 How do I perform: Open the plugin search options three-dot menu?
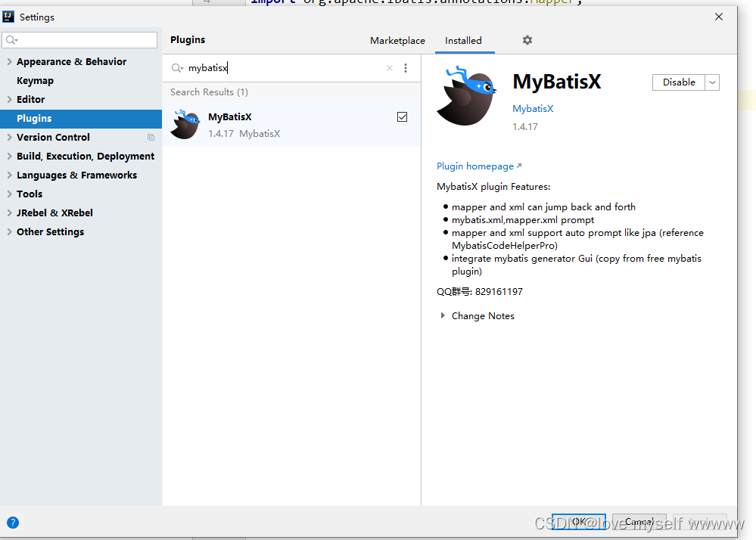406,68
